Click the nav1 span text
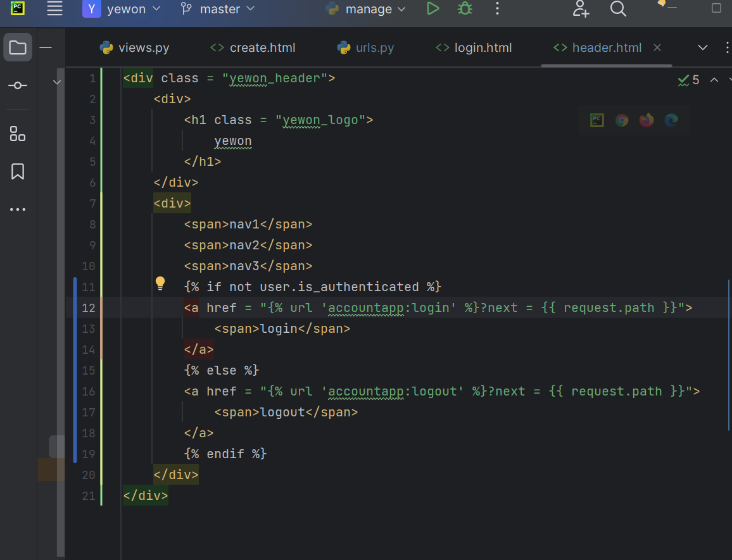The width and height of the screenshot is (732, 560). pyautogui.click(x=244, y=225)
